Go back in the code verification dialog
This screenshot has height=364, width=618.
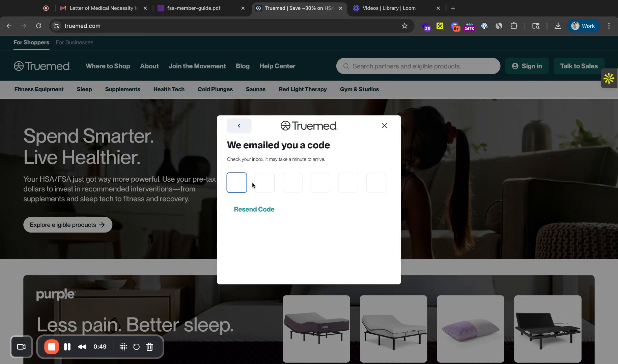(239, 125)
